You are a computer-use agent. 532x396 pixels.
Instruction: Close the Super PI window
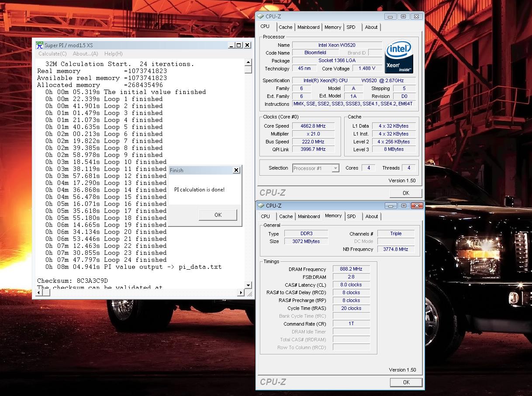click(247, 45)
